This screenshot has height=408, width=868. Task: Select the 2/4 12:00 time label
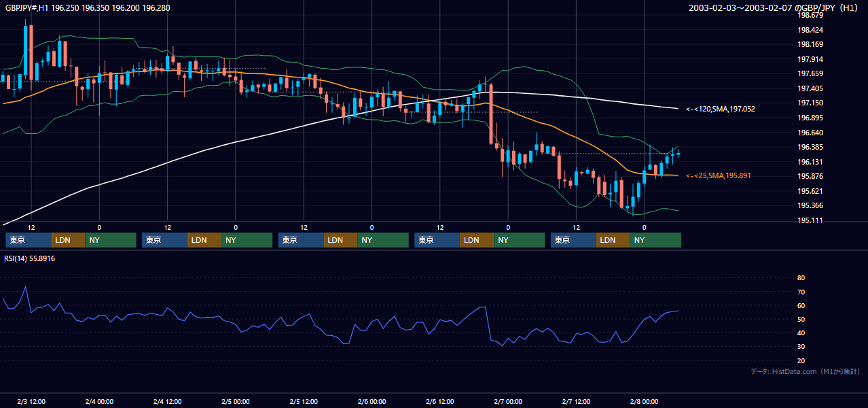click(167, 401)
